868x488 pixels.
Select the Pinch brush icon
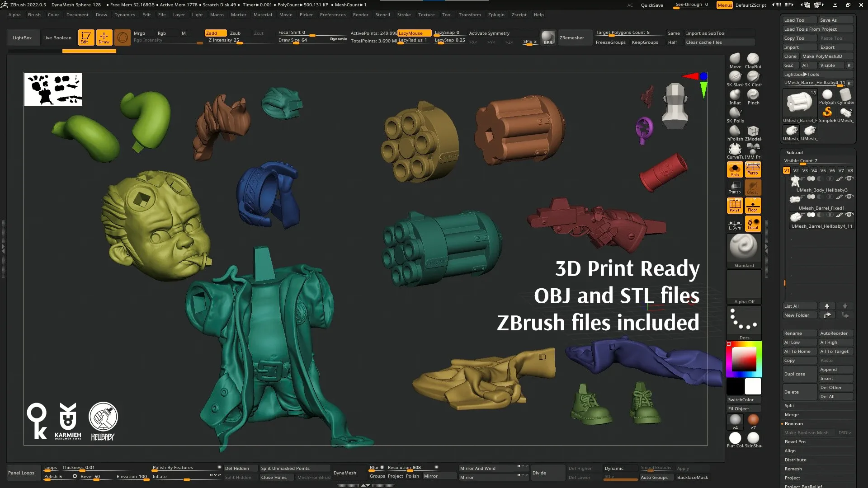[x=753, y=95]
